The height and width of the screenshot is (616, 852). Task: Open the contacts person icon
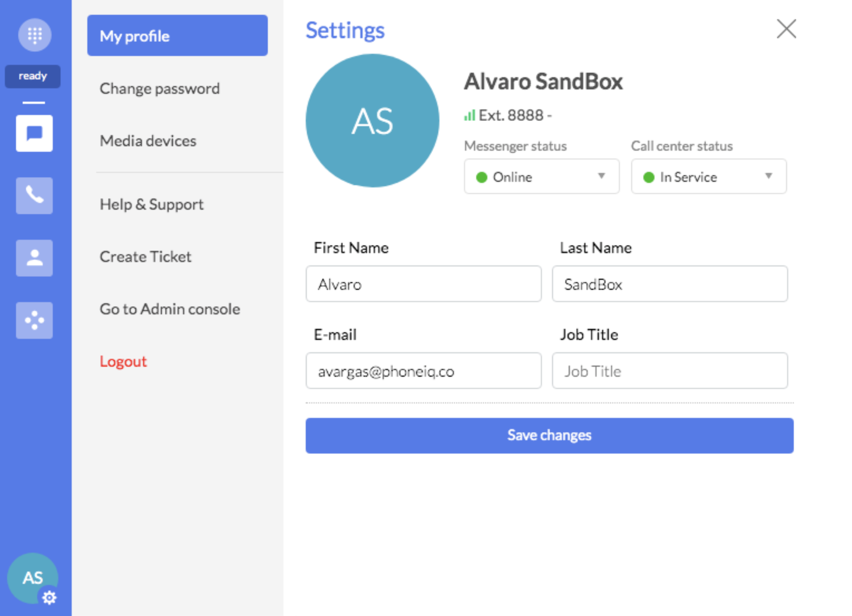(x=34, y=258)
